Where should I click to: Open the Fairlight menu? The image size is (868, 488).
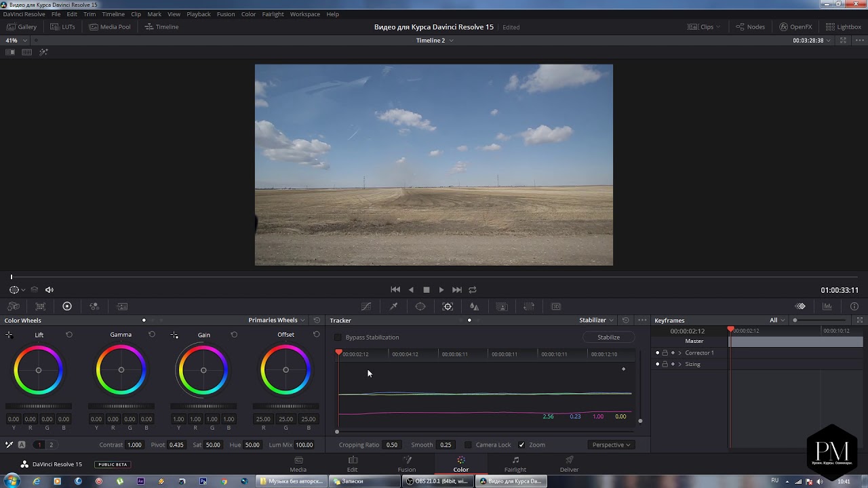273,14
